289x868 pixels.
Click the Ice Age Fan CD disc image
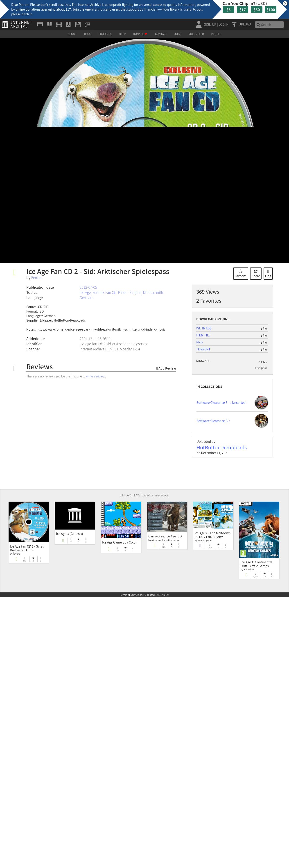(145, 83)
